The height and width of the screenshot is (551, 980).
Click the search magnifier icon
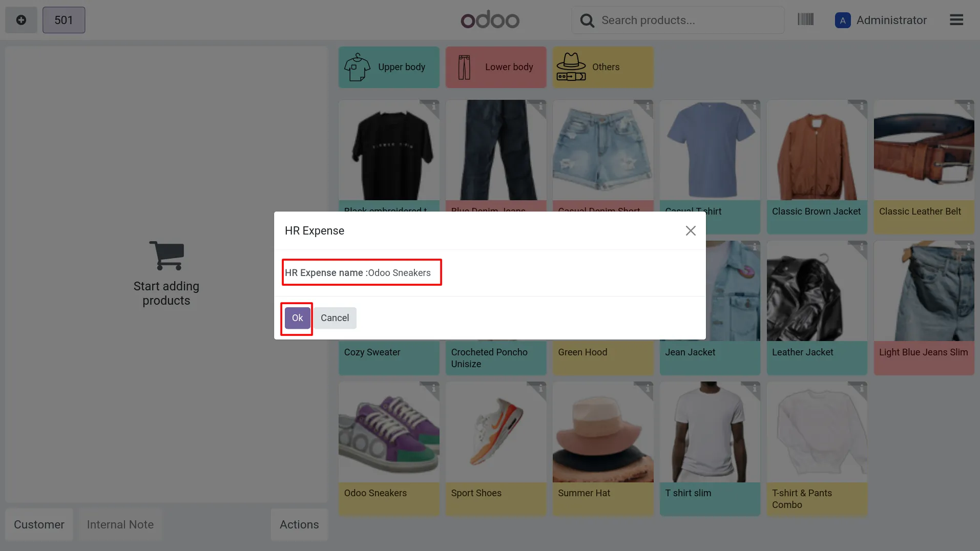click(x=587, y=20)
